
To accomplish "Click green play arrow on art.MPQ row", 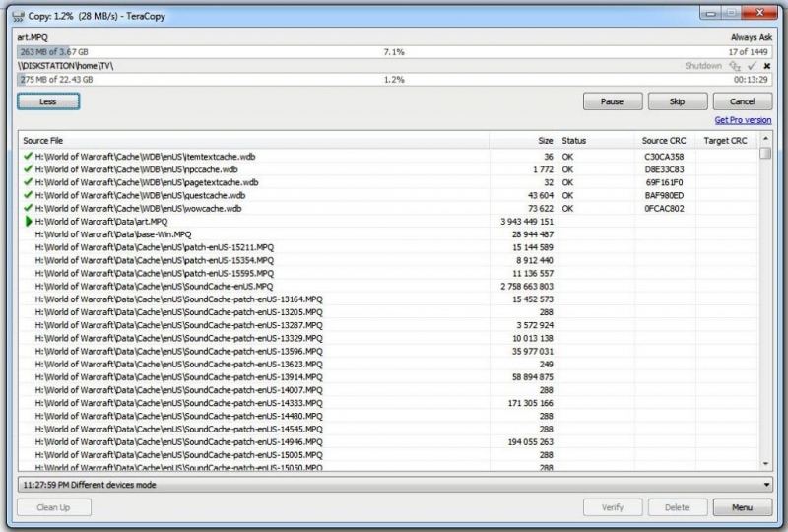I will coord(29,222).
